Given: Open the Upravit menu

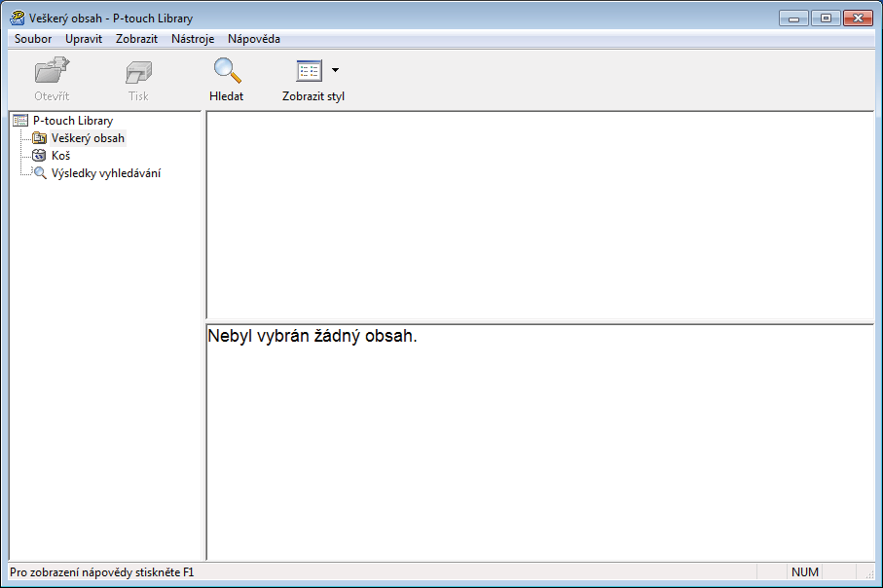Looking at the screenshot, I should point(84,39).
